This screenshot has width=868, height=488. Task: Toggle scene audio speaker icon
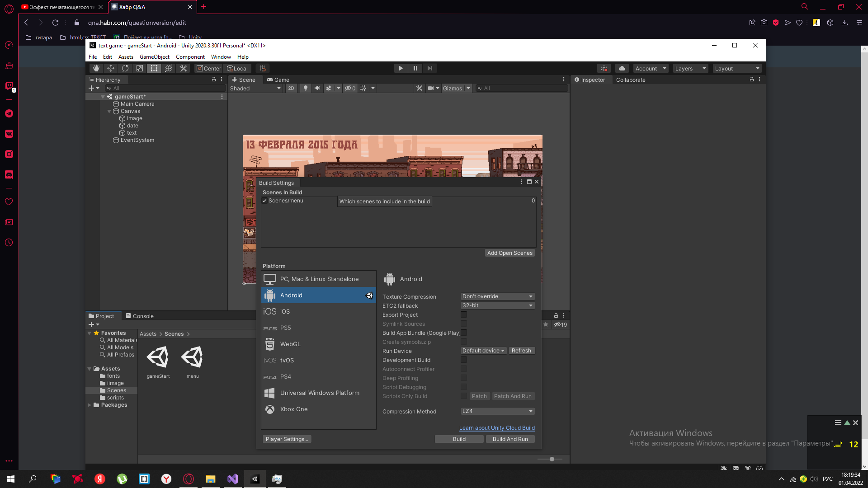317,88
